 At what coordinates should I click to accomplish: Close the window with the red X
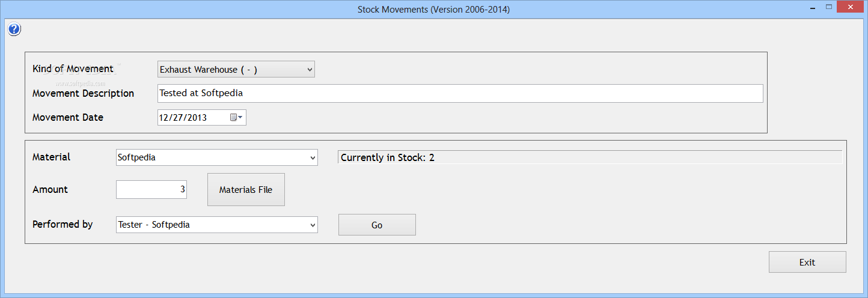click(x=851, y=7)
